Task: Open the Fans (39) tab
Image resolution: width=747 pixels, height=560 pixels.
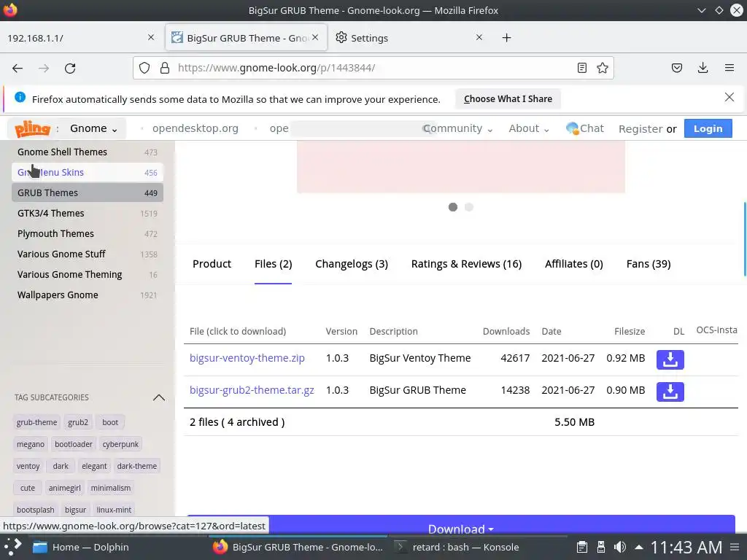Action: click(649, 264)
